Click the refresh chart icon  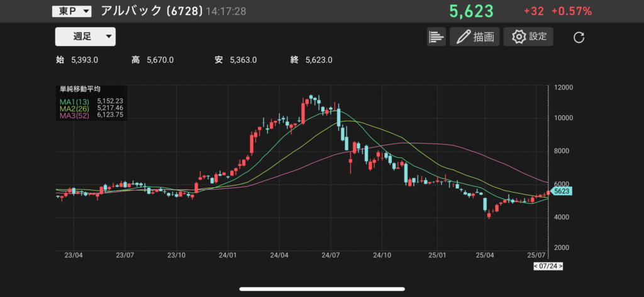(x=579, y=38)
